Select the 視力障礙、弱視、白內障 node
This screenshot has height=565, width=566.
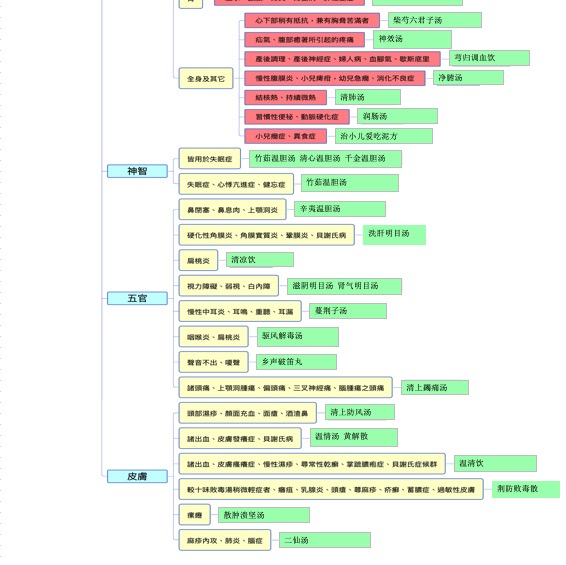pos(228,286)
